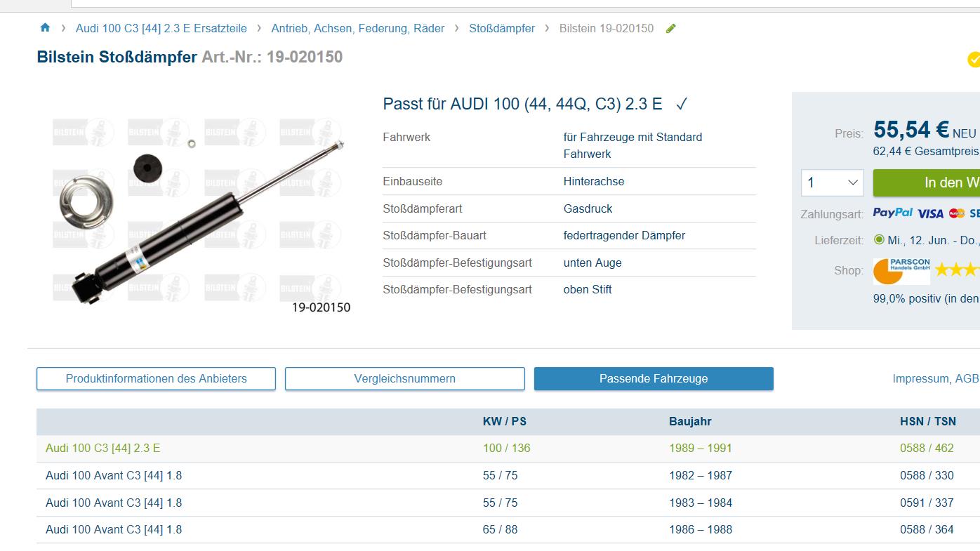This screenshot has width=980, height=551.
Task: Click the green pencil edit icon
Action: (x=671, y=29)
